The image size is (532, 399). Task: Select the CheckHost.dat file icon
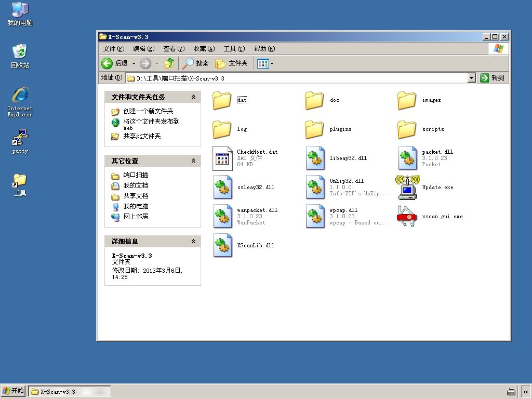(x=222, y=158)
